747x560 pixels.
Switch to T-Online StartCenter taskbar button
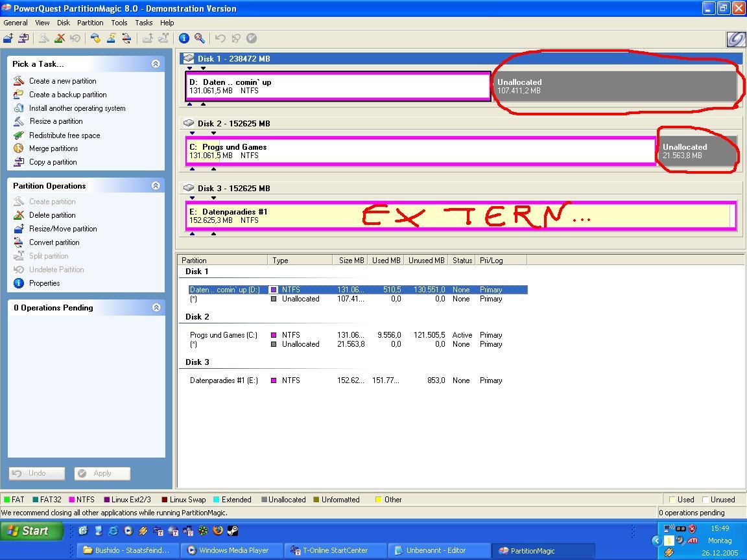(x=335, y=550)
